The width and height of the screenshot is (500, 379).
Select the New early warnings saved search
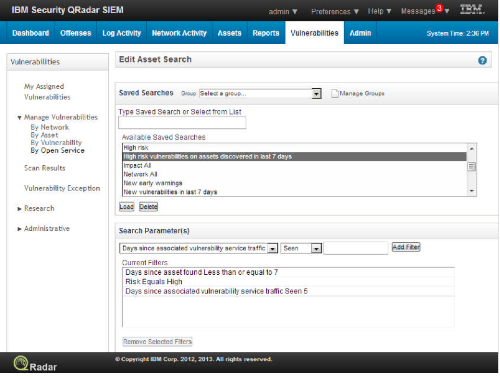click(x=295, y=183)
